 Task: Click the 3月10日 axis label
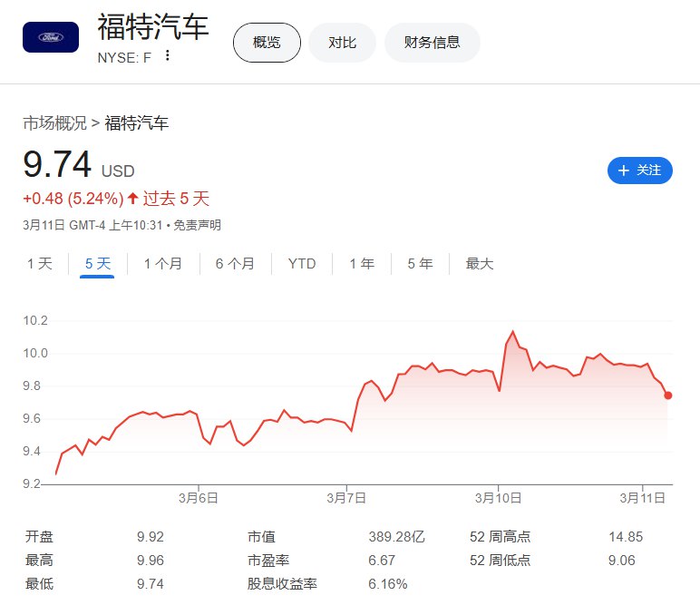(498, 498)
